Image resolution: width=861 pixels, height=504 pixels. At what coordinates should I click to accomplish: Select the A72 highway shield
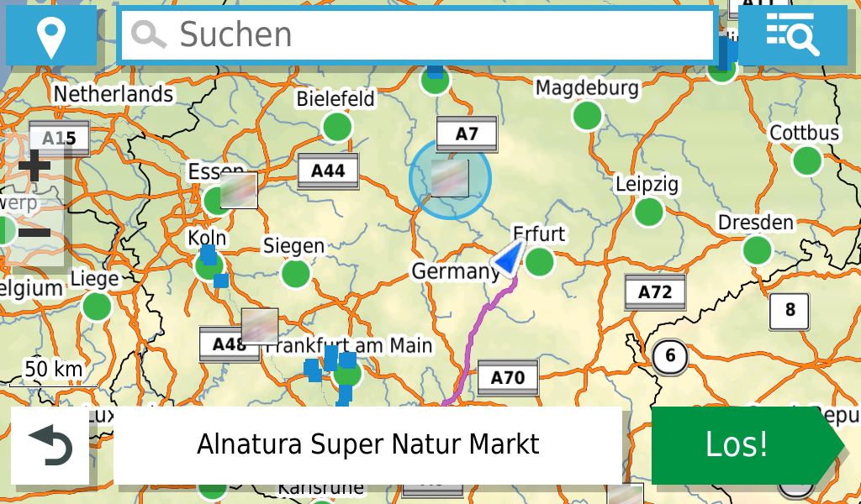(655, 292)
